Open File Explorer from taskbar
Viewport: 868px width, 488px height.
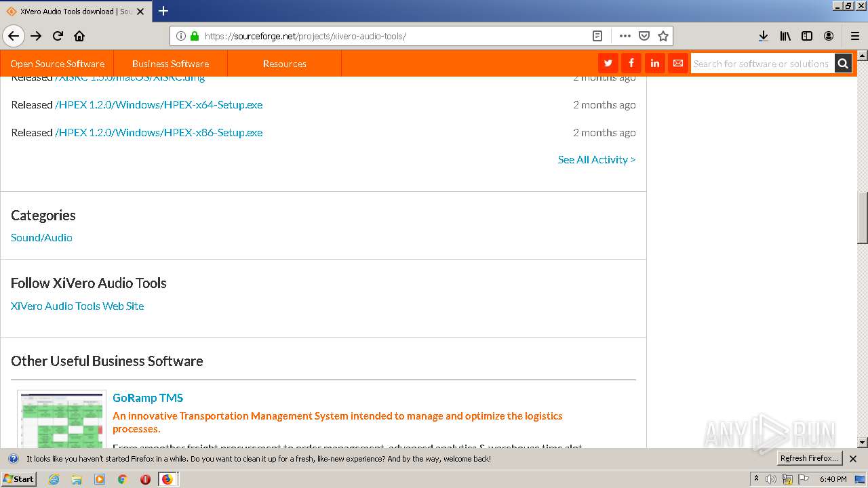point(77,479)
